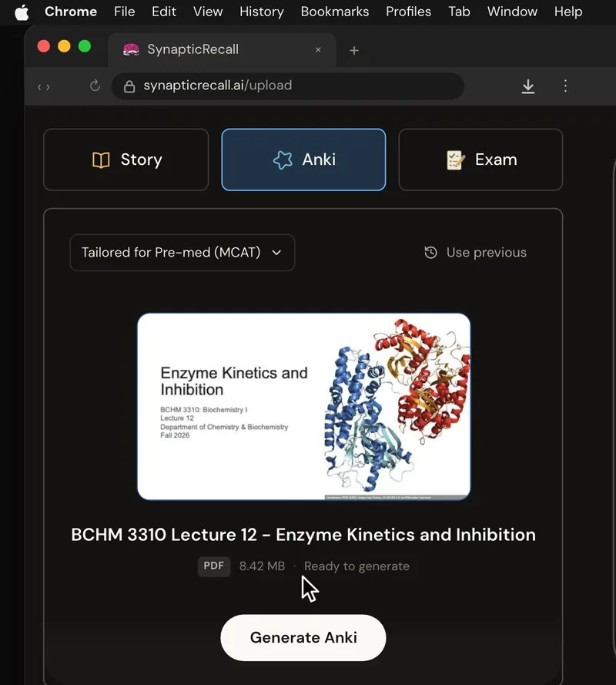Open Chrome downloads
This screenshot has height=685, width=616.
[527, 86]
